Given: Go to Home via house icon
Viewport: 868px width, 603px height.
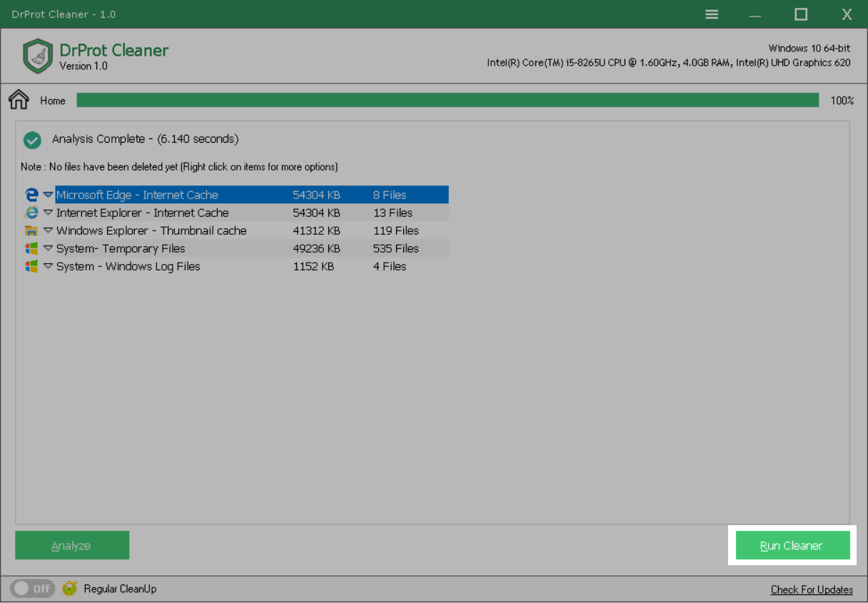Looking at the screenshot, I should [x=19, y=100].
